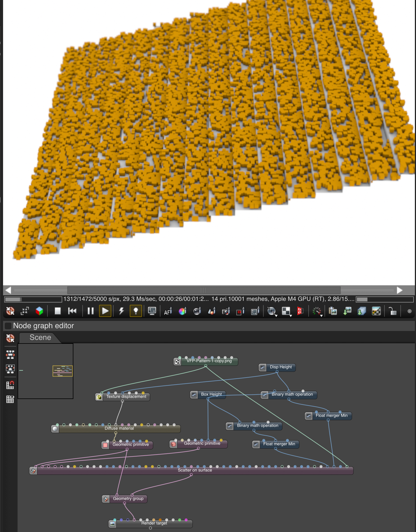
Task: Select the Diffuse material node
Action: tap(116, 428)
